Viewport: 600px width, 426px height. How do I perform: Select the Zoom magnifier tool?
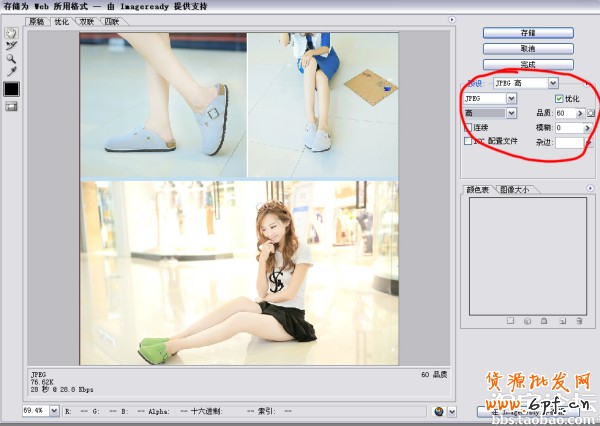coord(12,59)
